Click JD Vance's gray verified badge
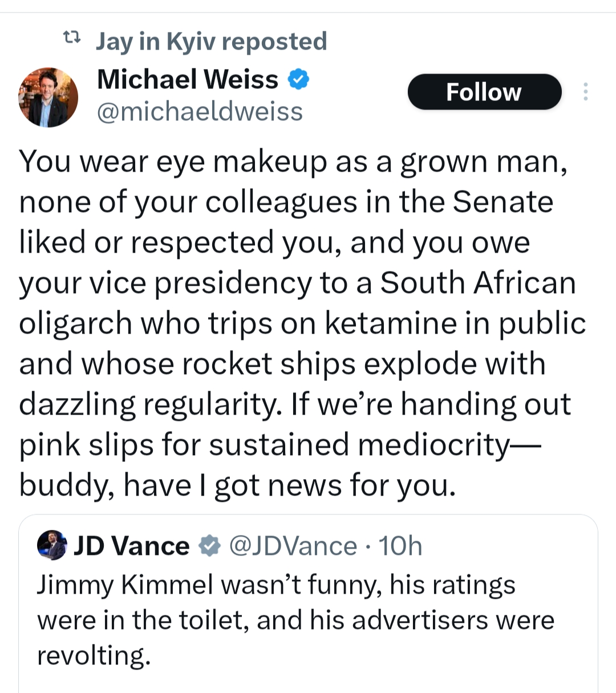The image size is (616, 693). tap(209, 546)
